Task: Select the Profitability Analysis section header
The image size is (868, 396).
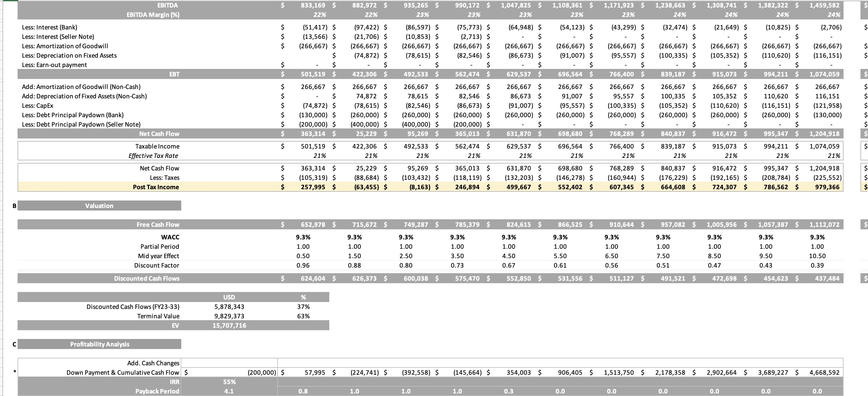Action: 99,344
